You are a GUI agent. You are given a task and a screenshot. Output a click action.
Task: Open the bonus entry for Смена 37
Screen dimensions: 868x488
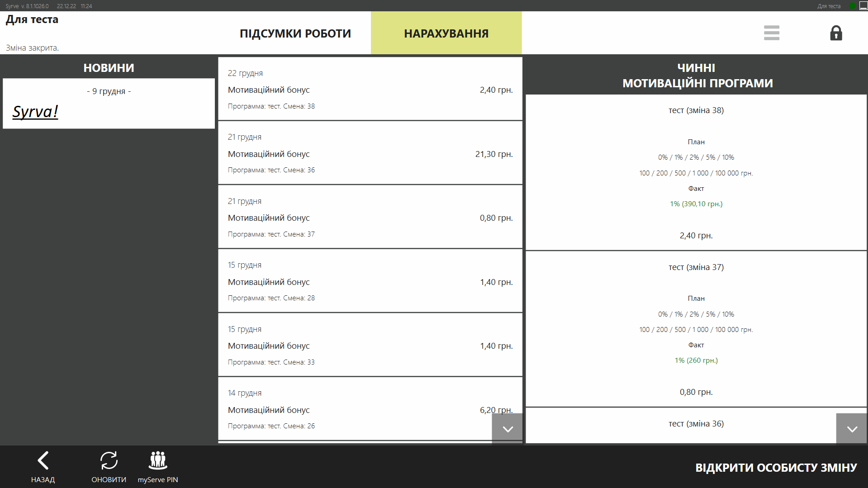370,217
